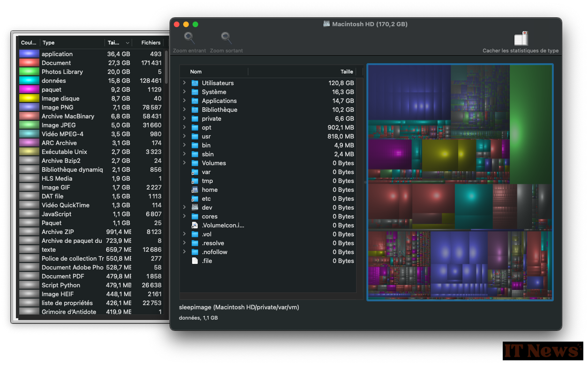Click the cores folder icon
The width and height of the screenshot is (588, 365).
click(195, 216)
